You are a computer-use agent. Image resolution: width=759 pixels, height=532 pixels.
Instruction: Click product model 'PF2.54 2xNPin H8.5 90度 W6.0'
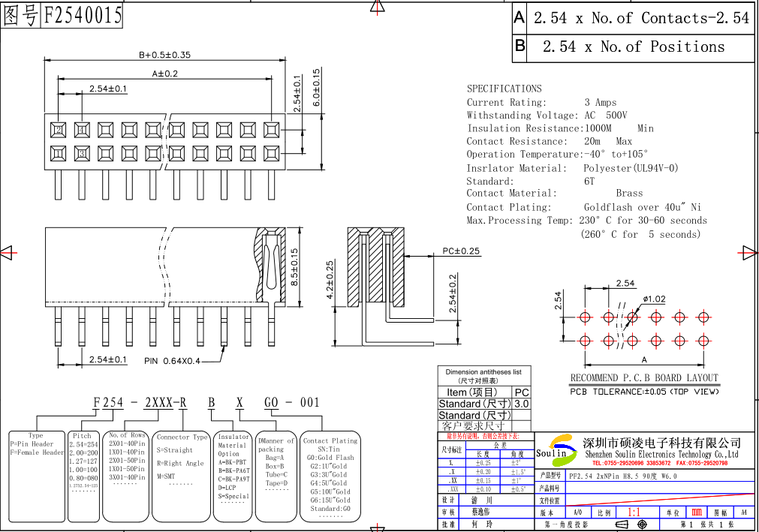622,476
